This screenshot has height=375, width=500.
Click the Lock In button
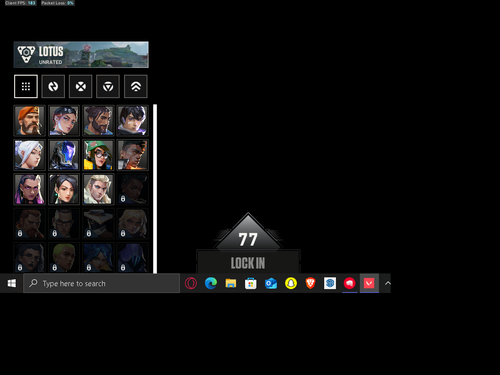(x=248, y=263)
